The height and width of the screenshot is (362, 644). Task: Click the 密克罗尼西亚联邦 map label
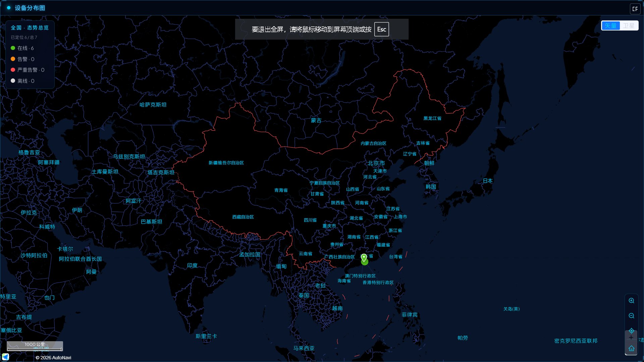576,341
